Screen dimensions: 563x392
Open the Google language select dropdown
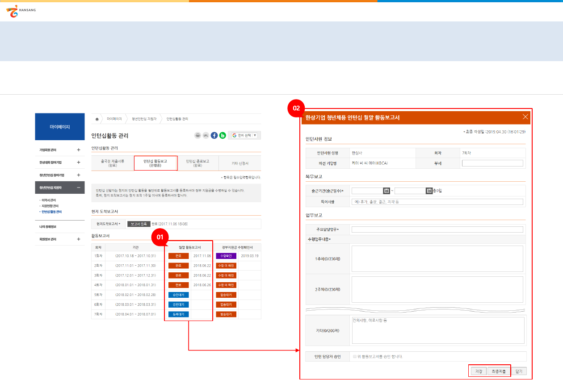coord(244,135)
